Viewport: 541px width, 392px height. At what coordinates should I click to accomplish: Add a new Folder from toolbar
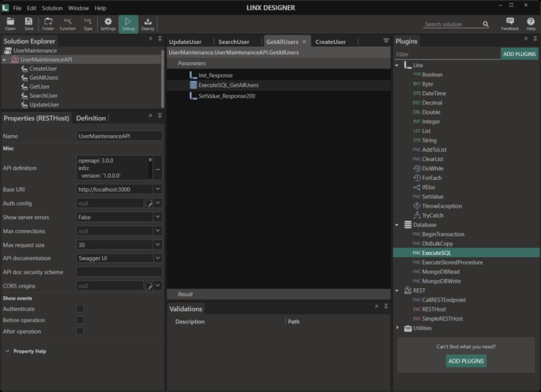pyautogui.click(x=48, y=24)
